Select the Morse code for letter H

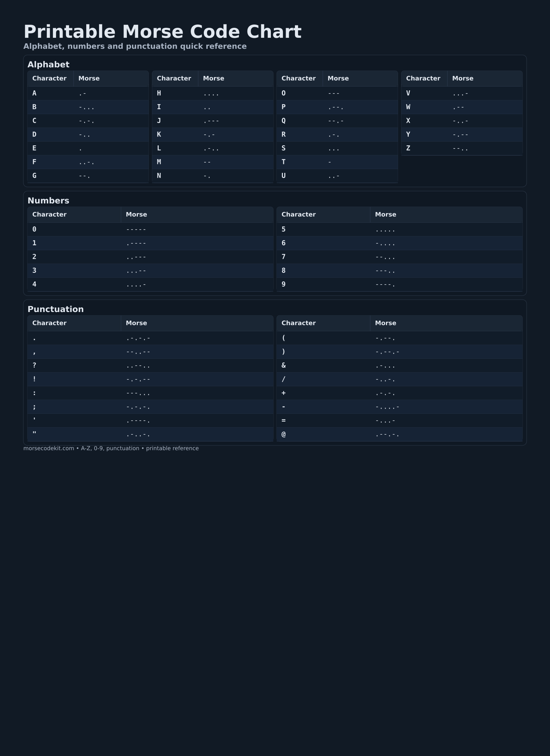(211, 93)
